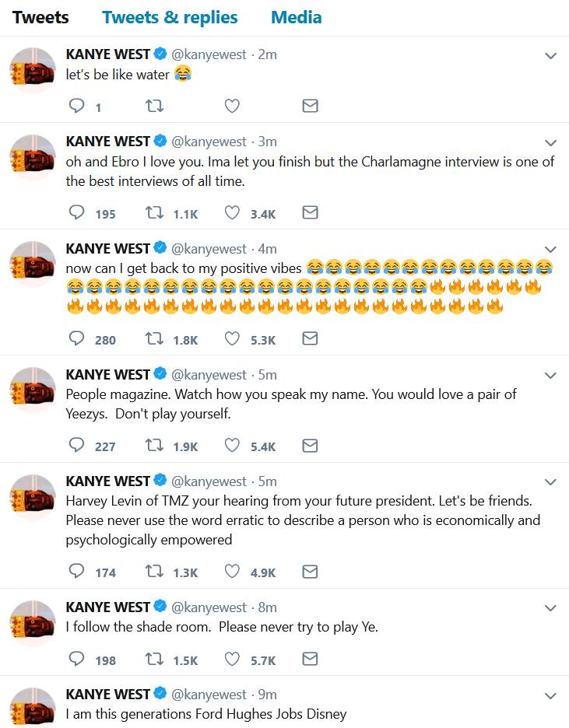The height and width of the screenshot is (728, 569).
Task: Like the Harvey Levin TMZ tweet
Action: [x=232, y=571]
